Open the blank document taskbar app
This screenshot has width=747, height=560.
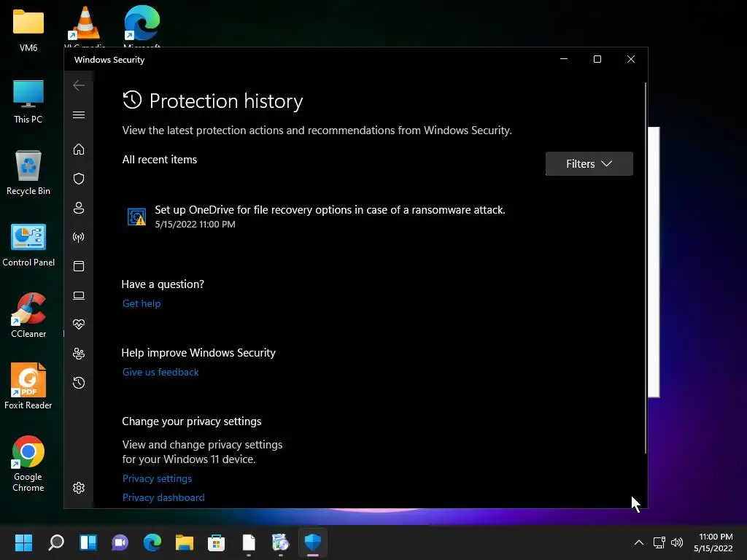[x=249, y=542]
